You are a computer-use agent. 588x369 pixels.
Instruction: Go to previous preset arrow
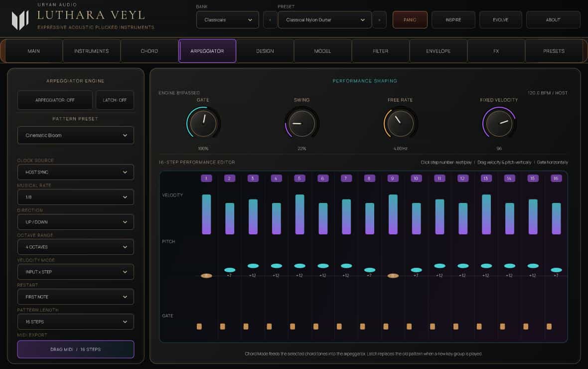point(270,20)
